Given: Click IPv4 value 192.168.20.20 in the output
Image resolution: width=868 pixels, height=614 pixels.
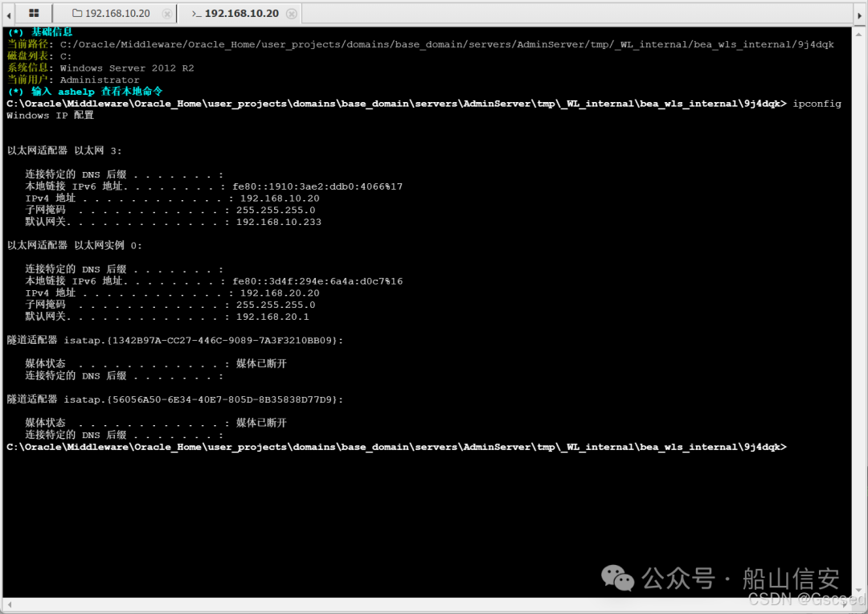Looking at the screenshot, I should [x=280, y=293].
